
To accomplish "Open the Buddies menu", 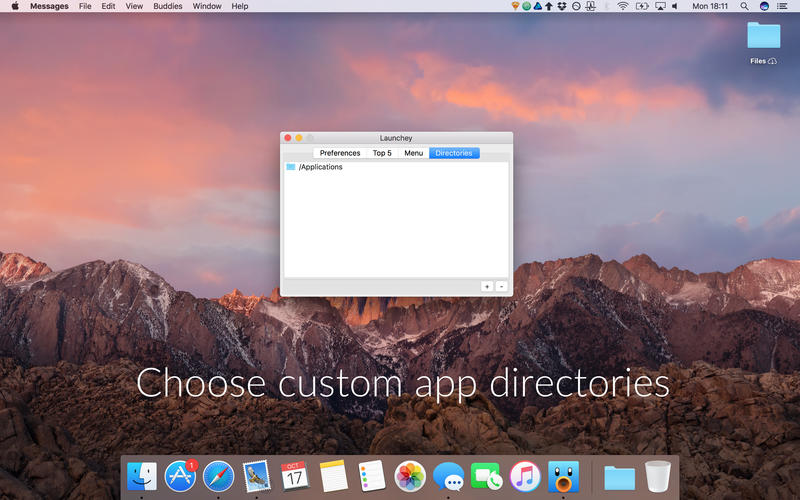I will (168, 6).
